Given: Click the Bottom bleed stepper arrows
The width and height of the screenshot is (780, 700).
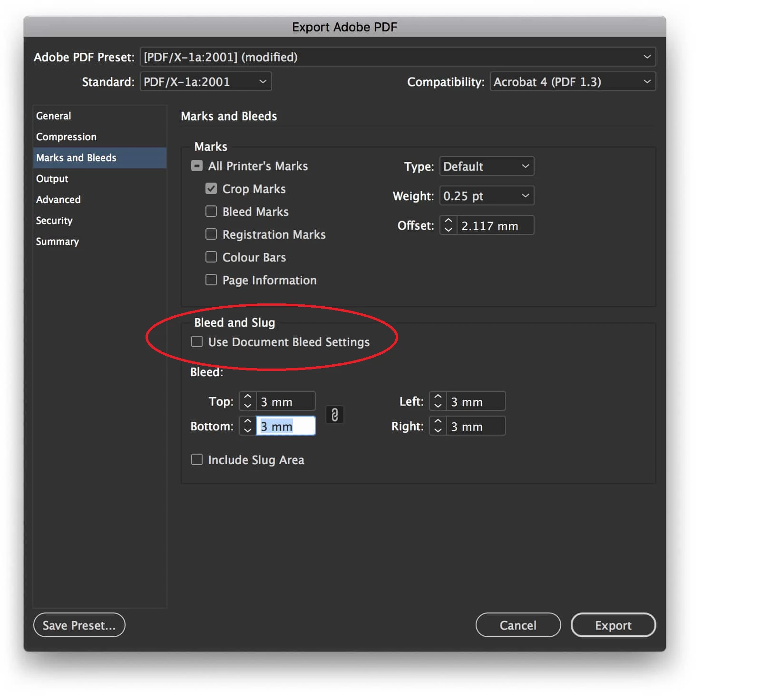Looking at the screenshot, I should pos(247,426).
